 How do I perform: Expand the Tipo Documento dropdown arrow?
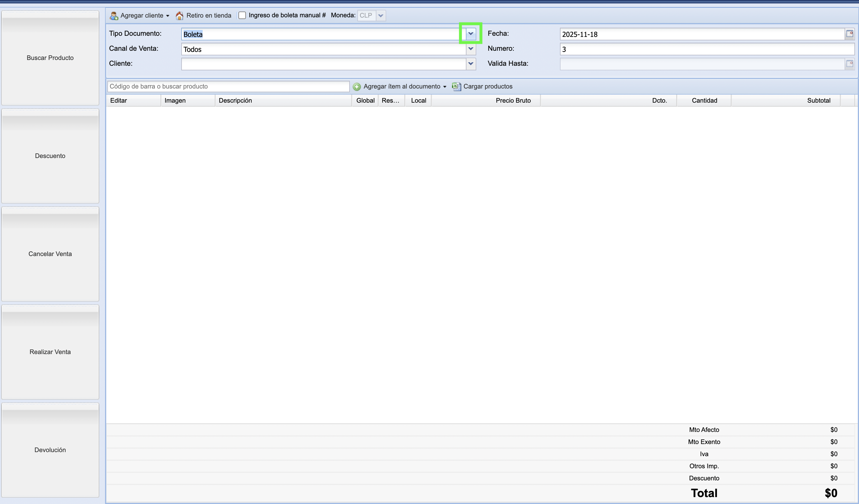pos(470,34)
